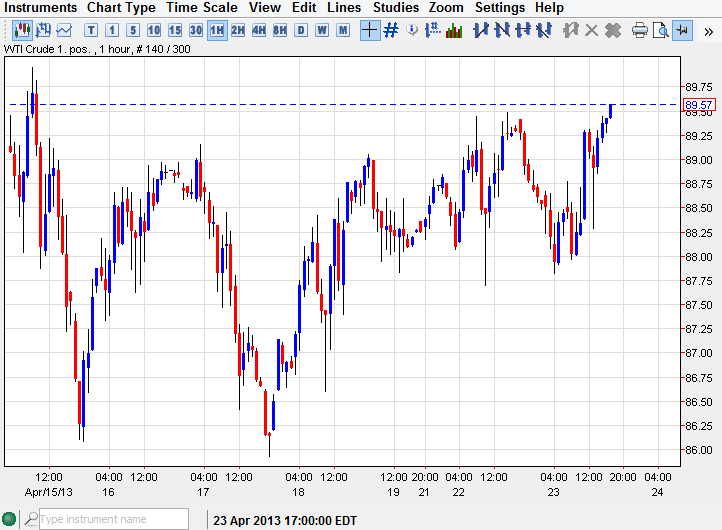The height and width of the screenshot is (530, 722).
Task: Click the print chart icon
Action: click(x=640, y=30)
